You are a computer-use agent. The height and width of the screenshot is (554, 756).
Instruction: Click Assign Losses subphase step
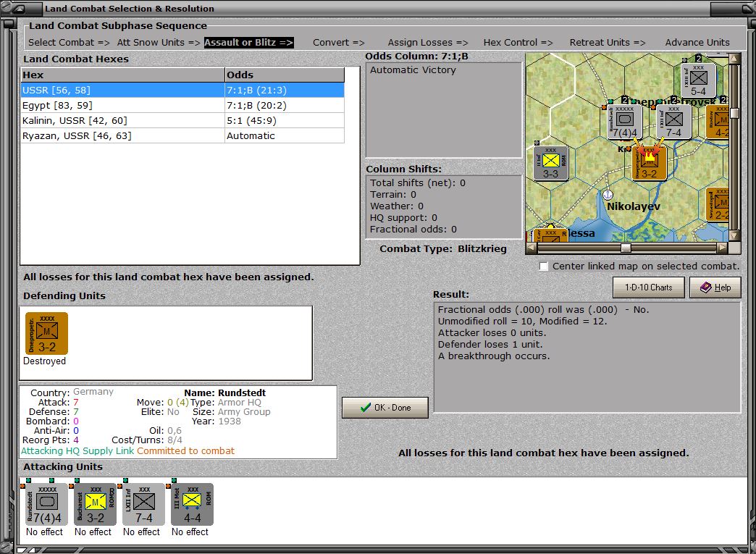428,43
